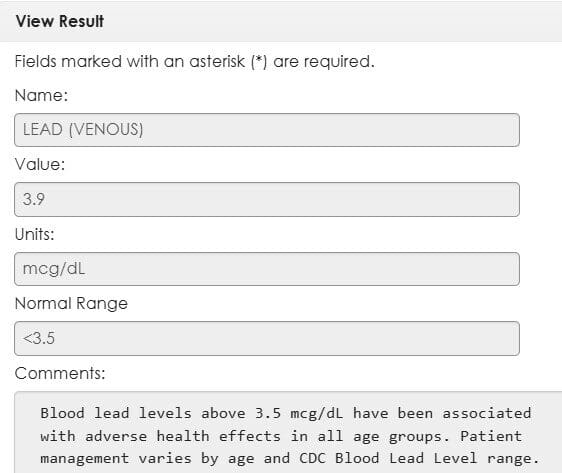Click the Name: field label
The width and height of the screenshot is (562, 473).
[41, 95]
